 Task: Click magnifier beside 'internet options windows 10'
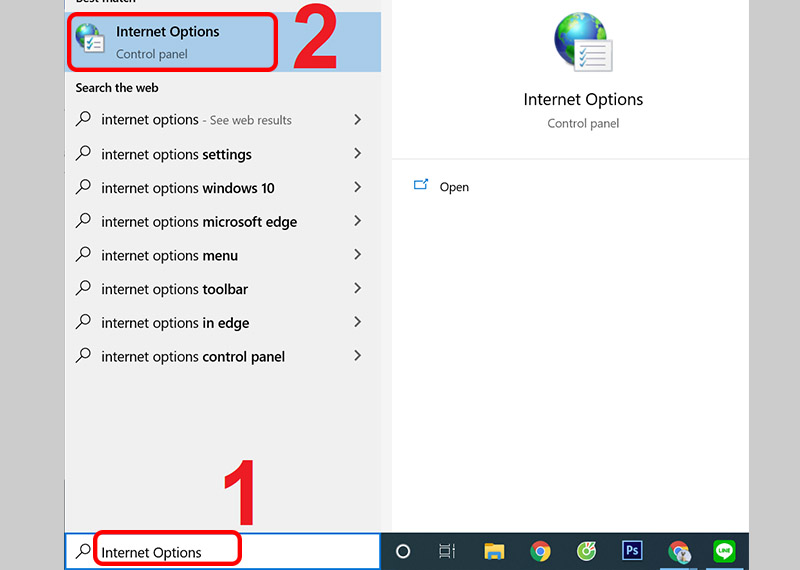[x=83, y=187]
